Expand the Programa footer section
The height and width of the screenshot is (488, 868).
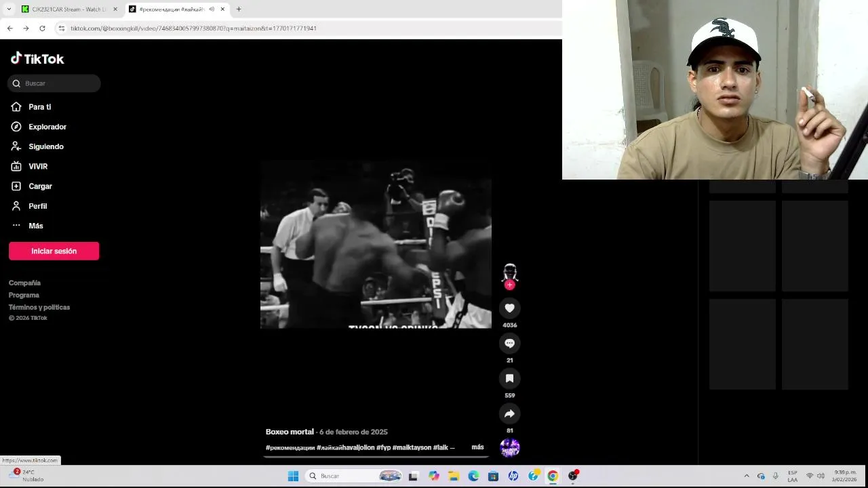point(24,295)
